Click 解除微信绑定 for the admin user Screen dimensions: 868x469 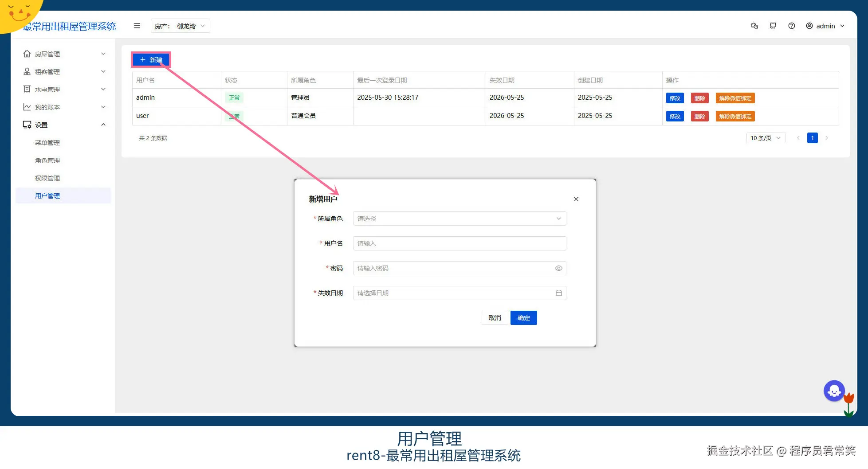click(735, 98)
